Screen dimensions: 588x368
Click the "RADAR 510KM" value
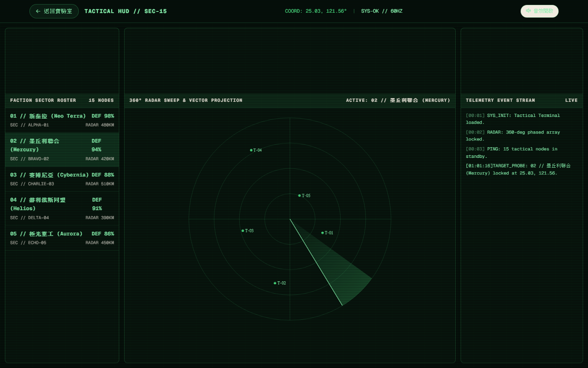click(x=100, y=184)
